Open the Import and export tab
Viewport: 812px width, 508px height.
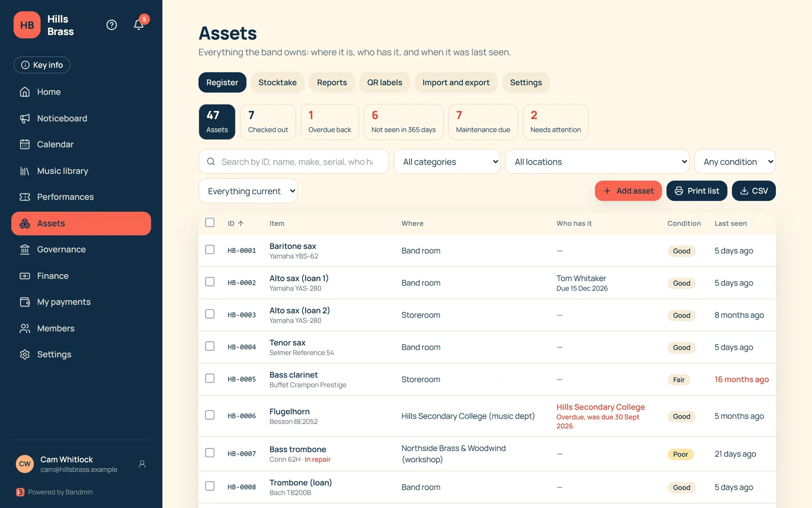click(456, 82)
